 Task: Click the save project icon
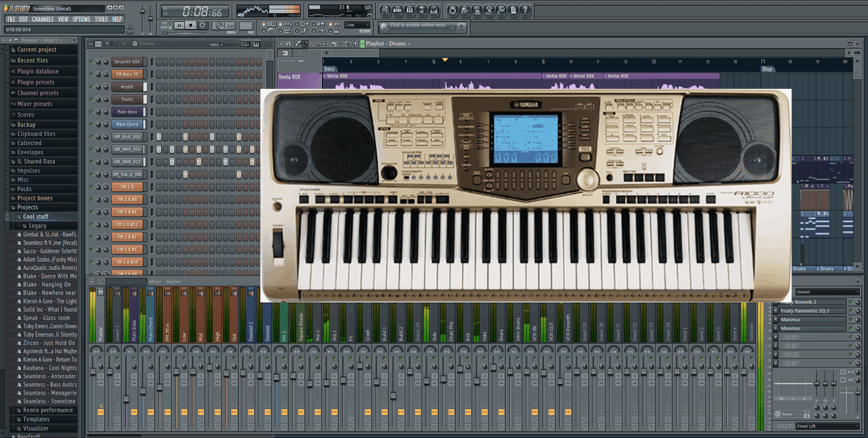(465, 10)
